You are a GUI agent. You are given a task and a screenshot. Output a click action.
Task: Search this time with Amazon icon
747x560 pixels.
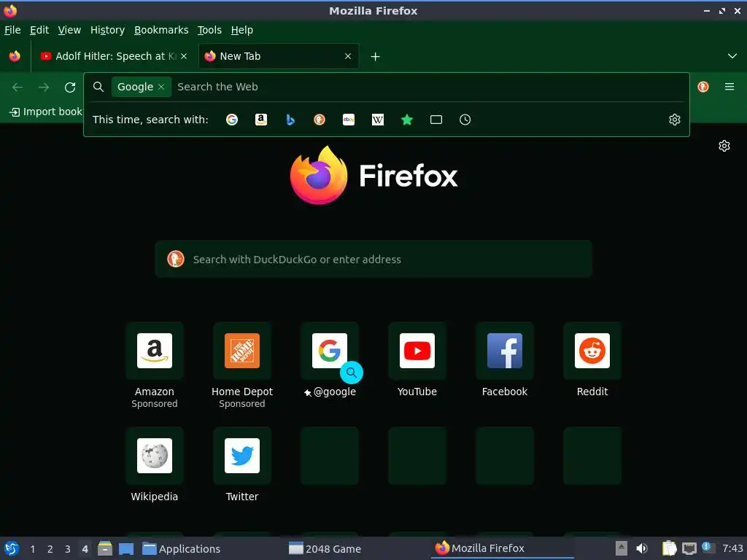[x=261, y=120]
